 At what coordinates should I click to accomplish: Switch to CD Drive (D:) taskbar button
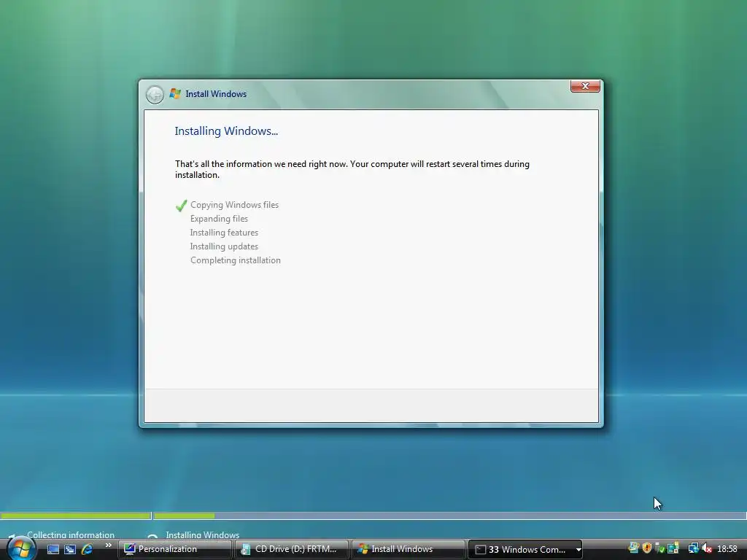click(x=291, y=550)
